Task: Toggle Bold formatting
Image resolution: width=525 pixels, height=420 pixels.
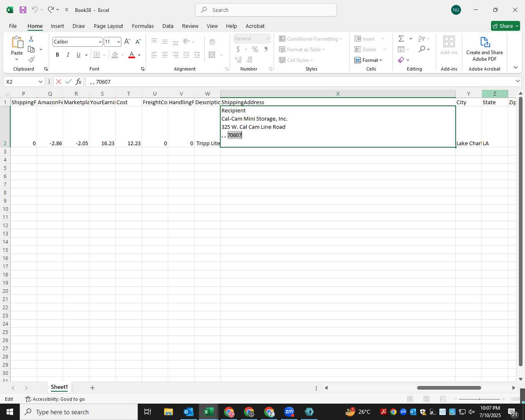Action: tap(57, 55)
